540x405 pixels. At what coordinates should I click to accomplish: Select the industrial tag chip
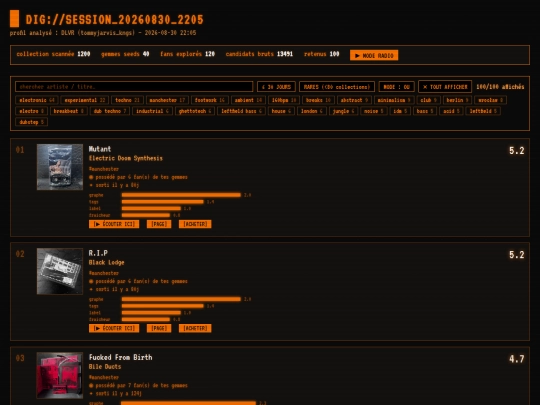pos(152,111)
